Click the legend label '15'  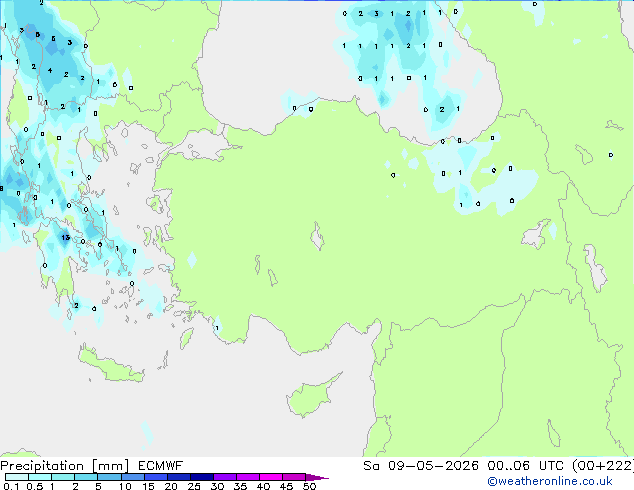coord(148,486)
